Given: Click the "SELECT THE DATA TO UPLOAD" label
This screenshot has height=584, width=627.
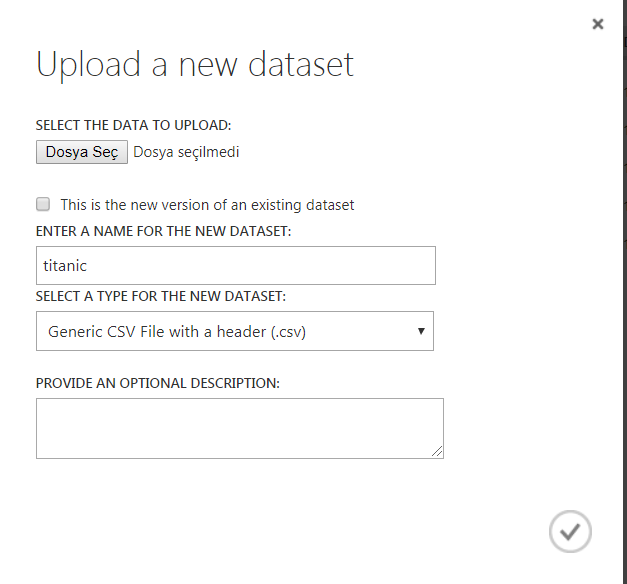Looking at the screenshot, I should coord(133,126).
